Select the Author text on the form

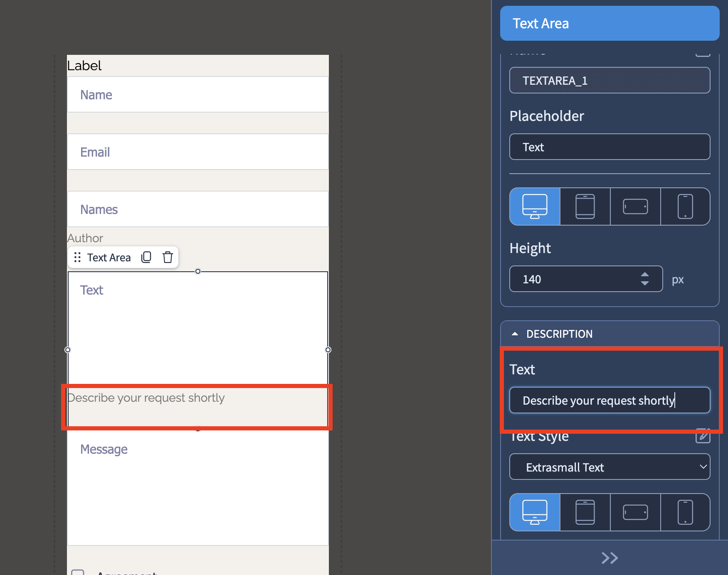click(85, 238)
